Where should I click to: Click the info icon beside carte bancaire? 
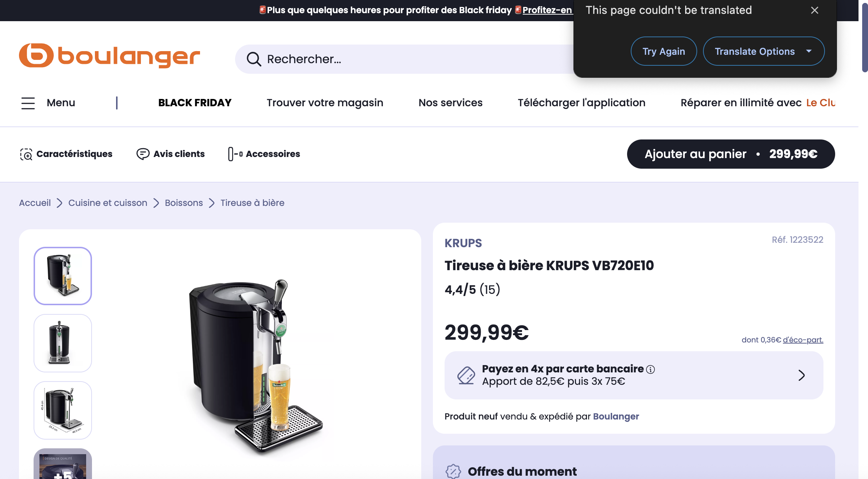click(650, 369)
